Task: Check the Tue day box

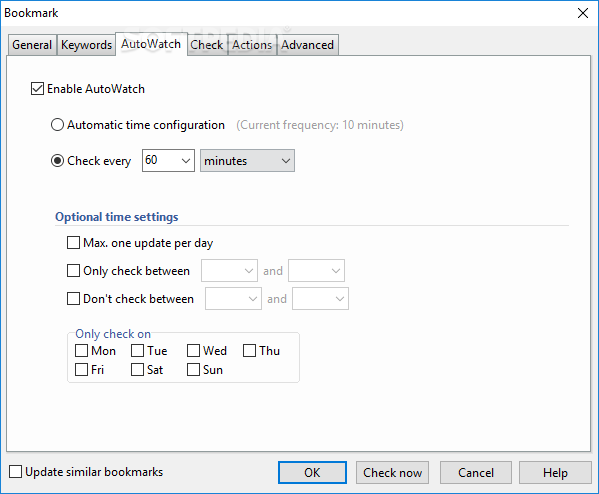Action: point(137,350)
